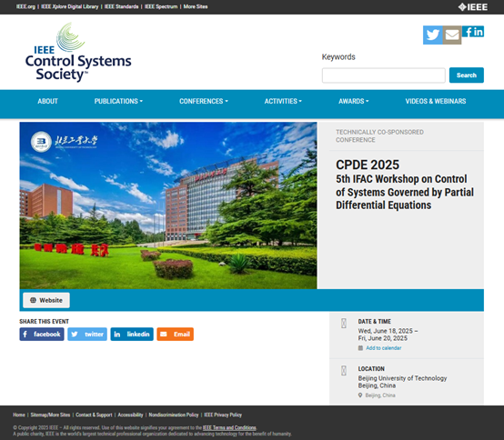Expand the Publications dropdown menu

point(118,101)
